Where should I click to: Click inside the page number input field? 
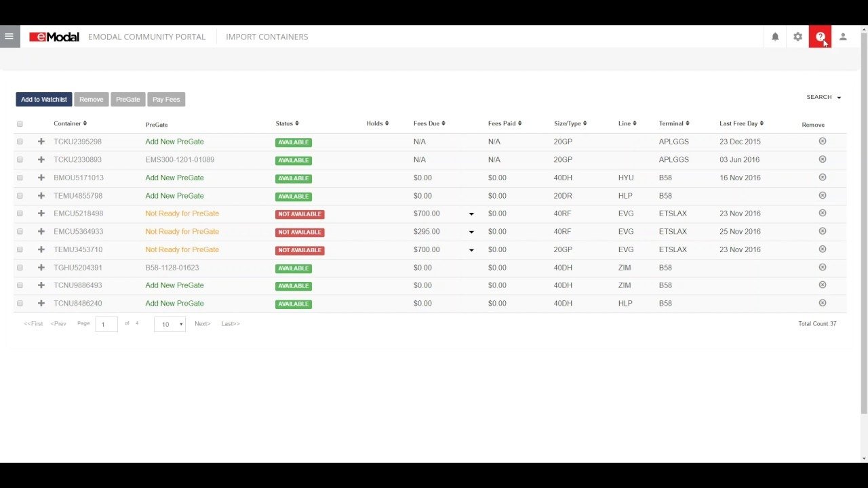106,324
